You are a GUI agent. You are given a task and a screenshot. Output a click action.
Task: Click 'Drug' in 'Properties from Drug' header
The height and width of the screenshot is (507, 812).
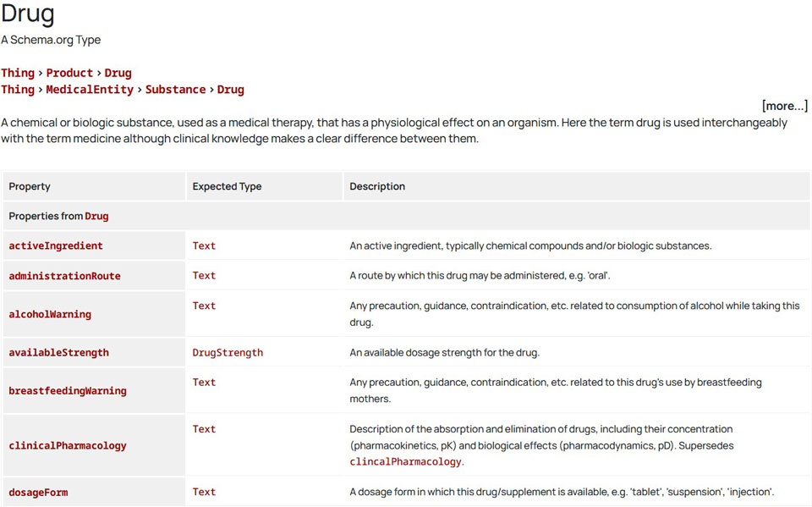96,216
